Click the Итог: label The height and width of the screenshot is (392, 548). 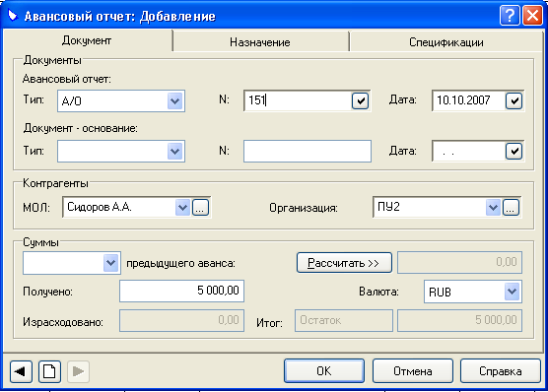tap(269, 323)
